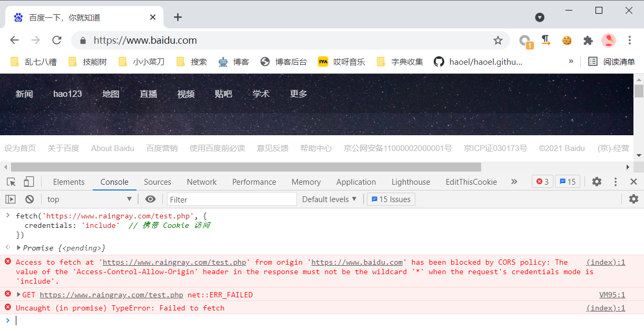Open a new browser tab
This screenshot has height=331, width=644.
tap(178, 17)
